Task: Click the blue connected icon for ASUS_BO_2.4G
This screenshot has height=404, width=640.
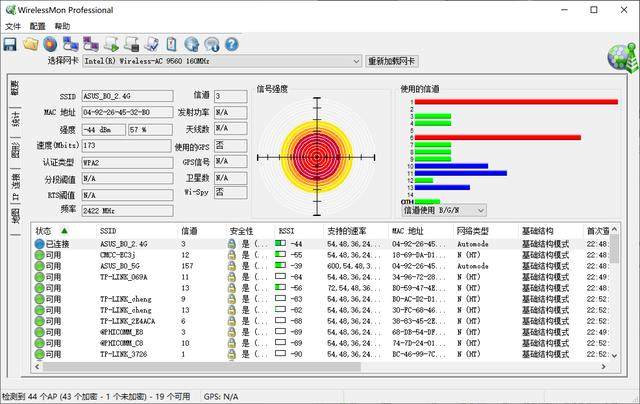Action: pyautogui.click(x=39, y=244)
